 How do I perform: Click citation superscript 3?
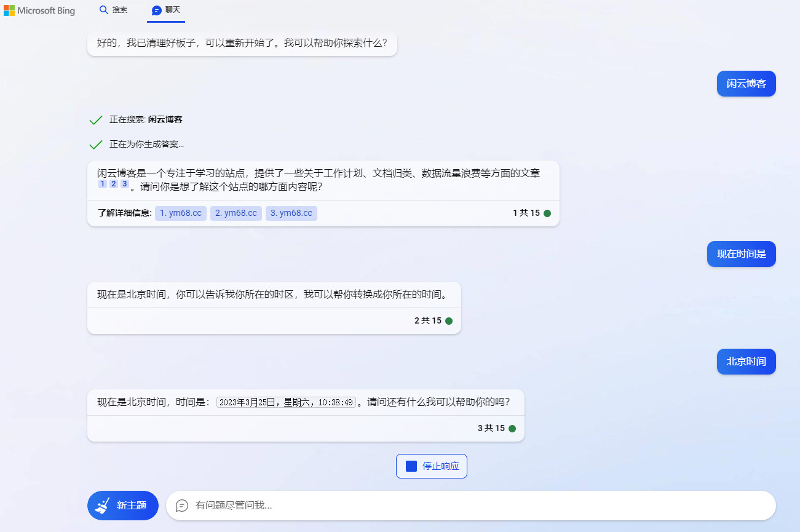pos(125,184)
